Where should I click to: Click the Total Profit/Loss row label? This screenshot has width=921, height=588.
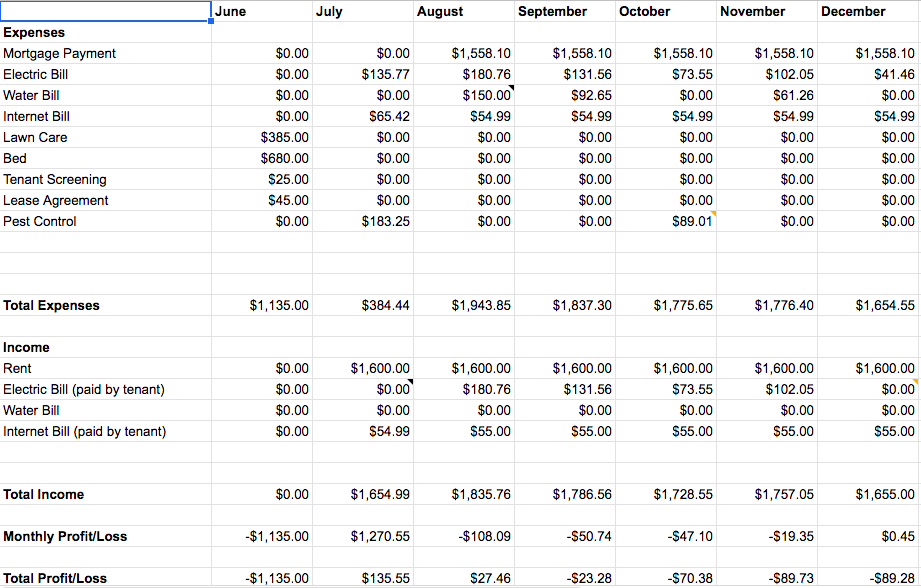(x=55, y=579)
